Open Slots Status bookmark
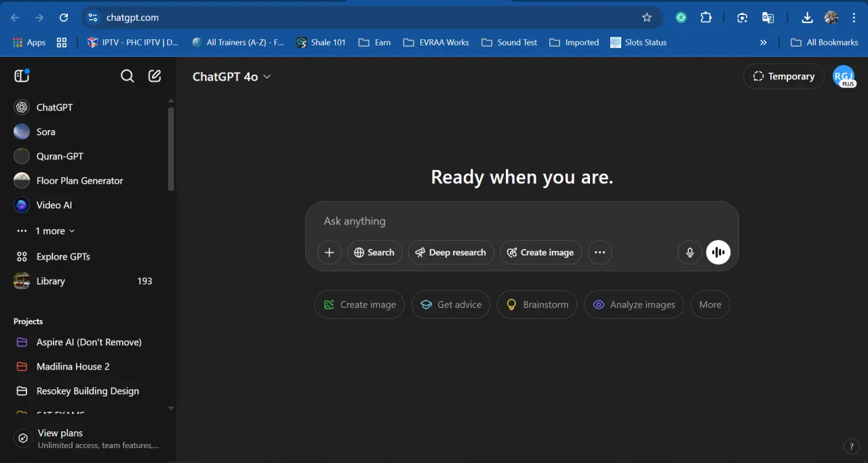This screenshot has width=868, height=463. (638, 42)
